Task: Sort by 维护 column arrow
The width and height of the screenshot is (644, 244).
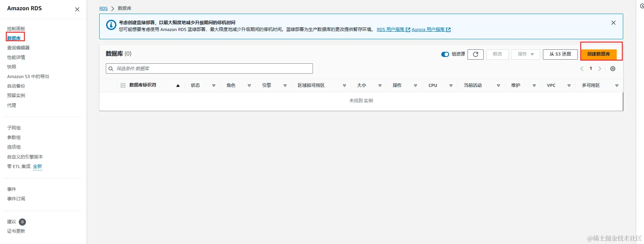Action: point(534,86)
